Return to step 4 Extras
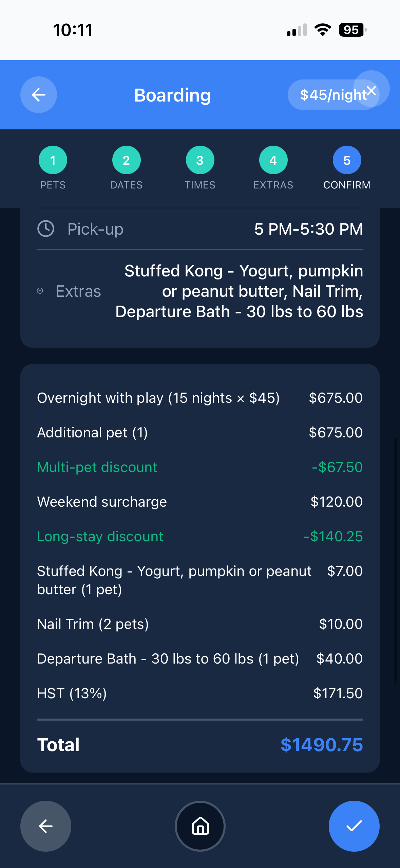400x868 pixels. pos(273,160)
